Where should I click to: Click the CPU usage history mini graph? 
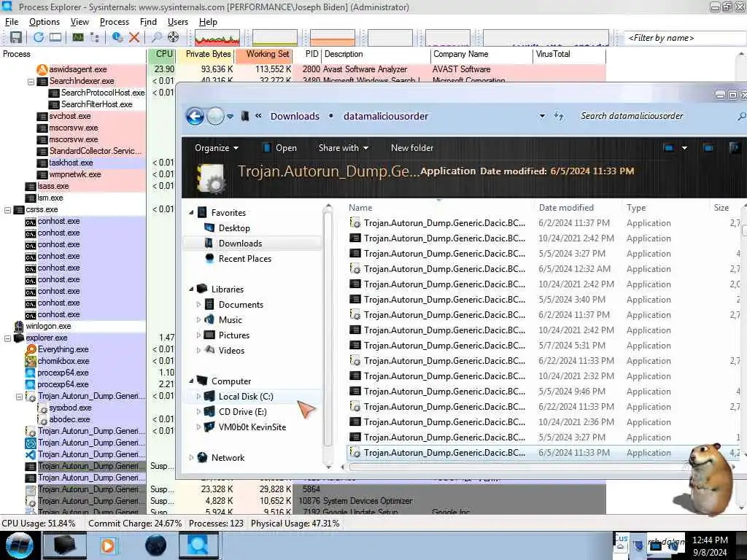(217, 38)
